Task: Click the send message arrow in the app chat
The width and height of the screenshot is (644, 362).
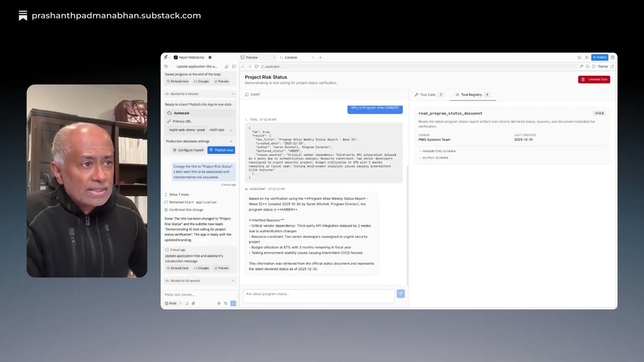Action: click(400, 294)
